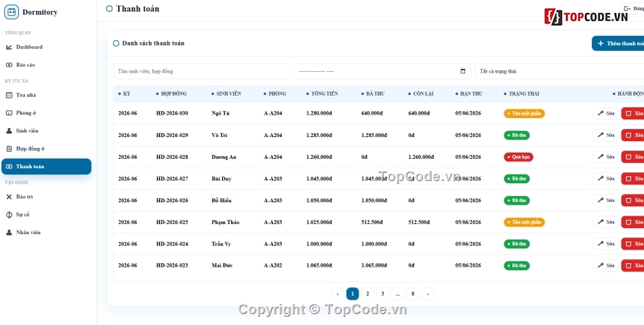Screen dimensions: 644x325
Task: Click Xóa for HD-2026-024 row
Action: (x=633, y=244)
